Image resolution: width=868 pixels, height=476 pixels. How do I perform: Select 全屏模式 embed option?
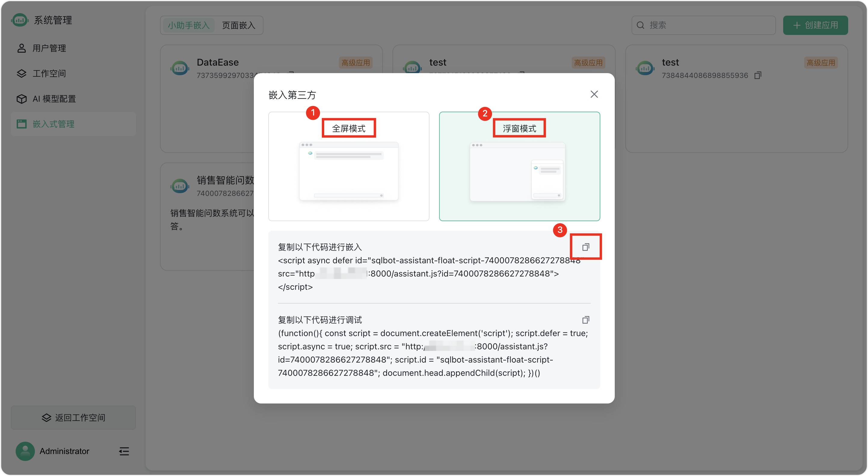[x=349, y=128]
